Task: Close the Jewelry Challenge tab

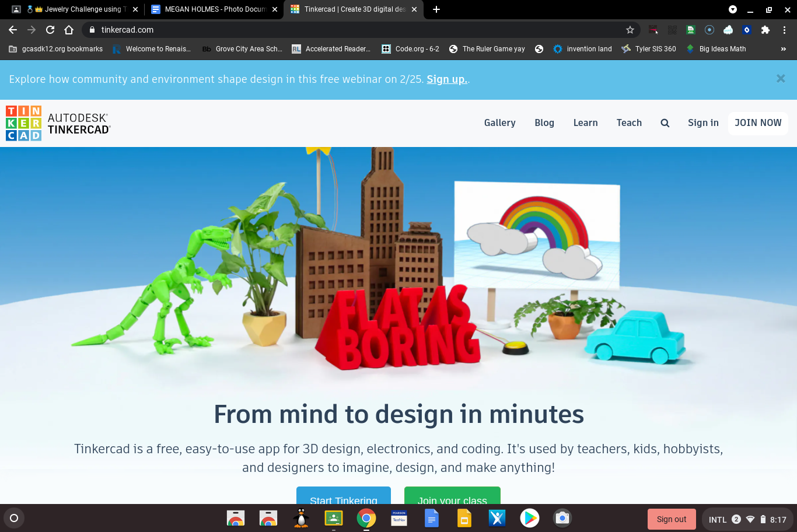Action: click(x=135, y=9)
